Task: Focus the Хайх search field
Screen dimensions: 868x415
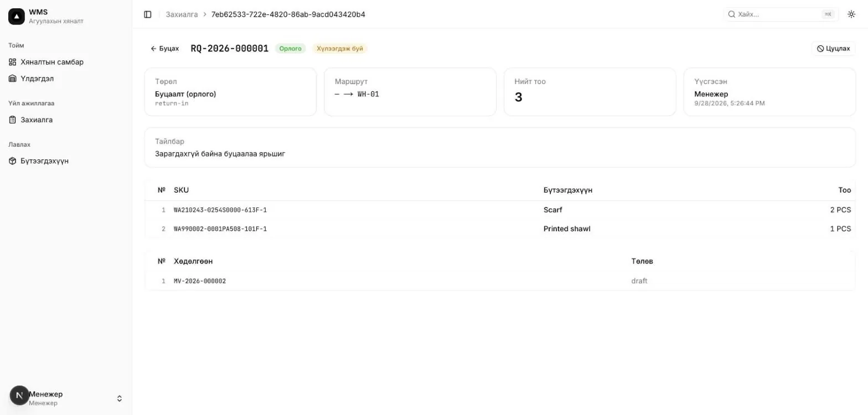Action: tap(781, 14)
